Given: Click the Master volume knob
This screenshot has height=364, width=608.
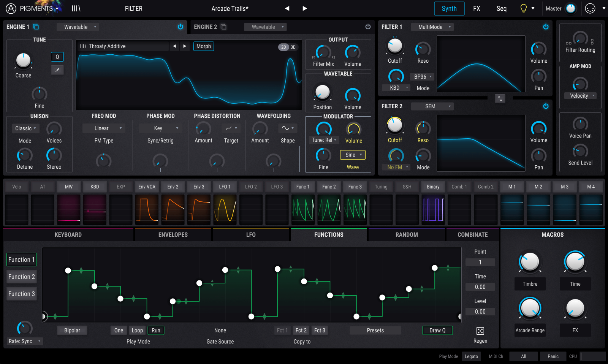Looking at the screenshot, I should (571, 8).
